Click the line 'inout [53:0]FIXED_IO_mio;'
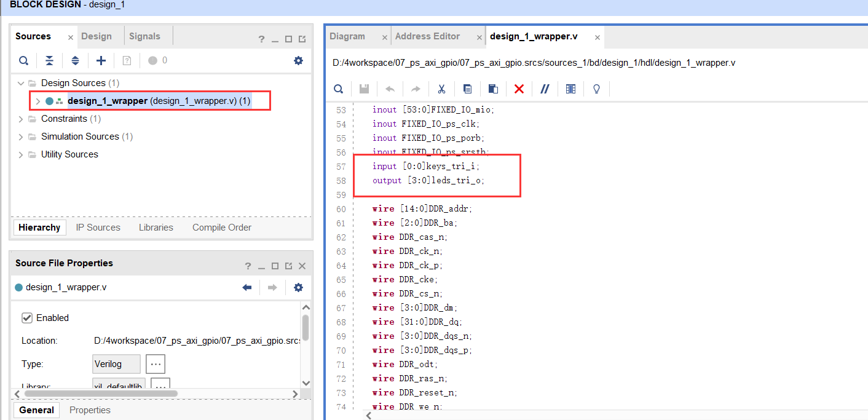 click(433, 110)
